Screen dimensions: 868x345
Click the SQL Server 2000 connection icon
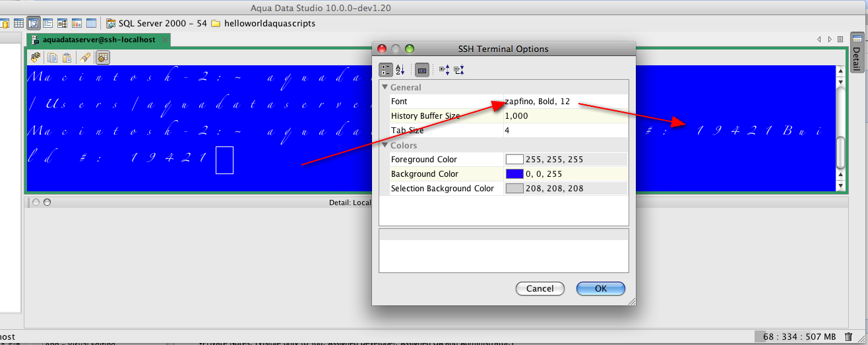pyautogui.click(x=111, y=23)
